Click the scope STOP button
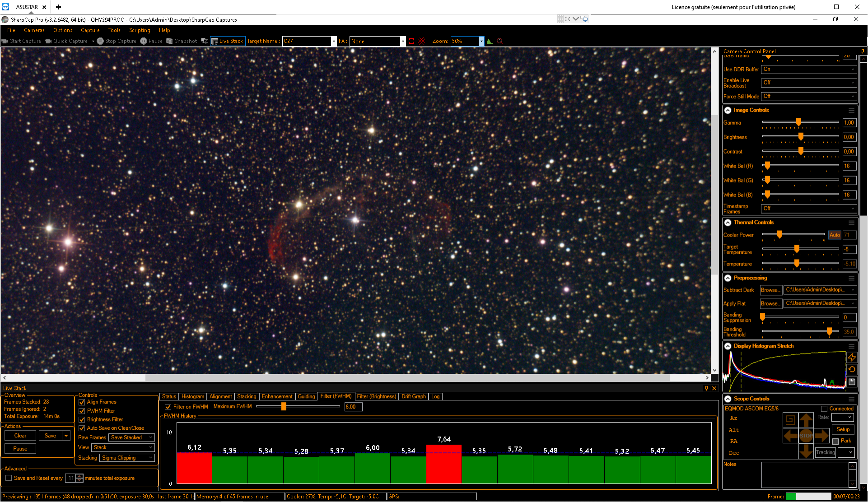 click(x=806, y=436)
